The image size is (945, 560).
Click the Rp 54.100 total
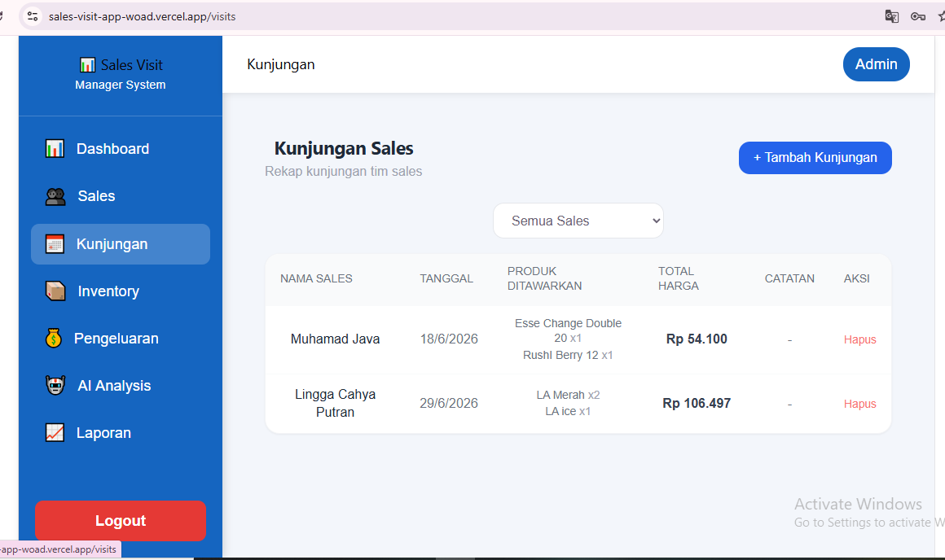point(697,339)
